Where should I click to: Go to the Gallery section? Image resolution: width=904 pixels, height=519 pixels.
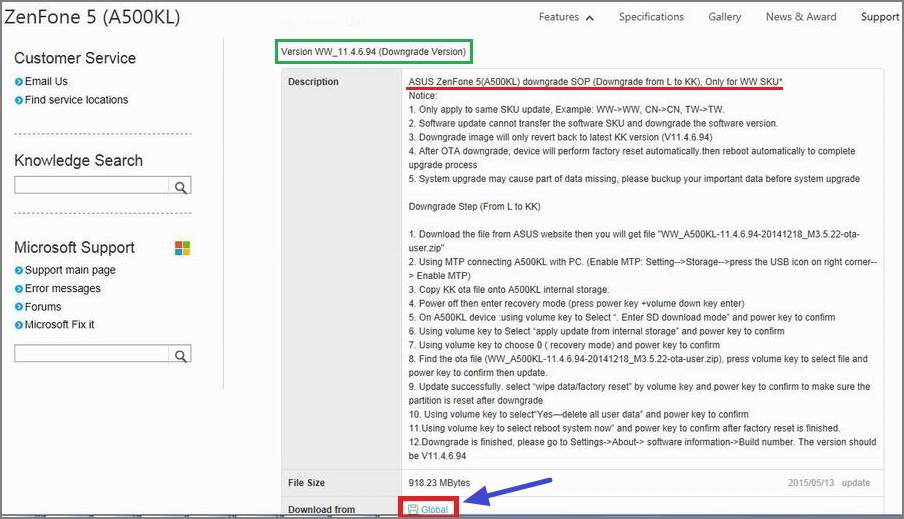[725, 17]
